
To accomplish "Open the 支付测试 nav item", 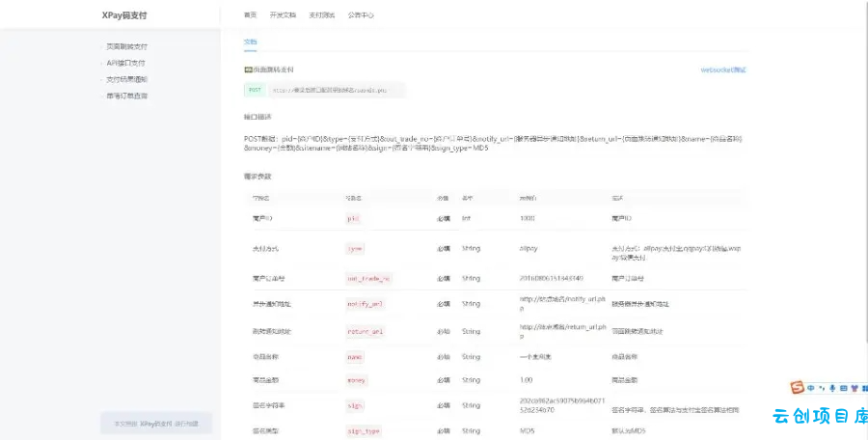I will coord(321,15).
